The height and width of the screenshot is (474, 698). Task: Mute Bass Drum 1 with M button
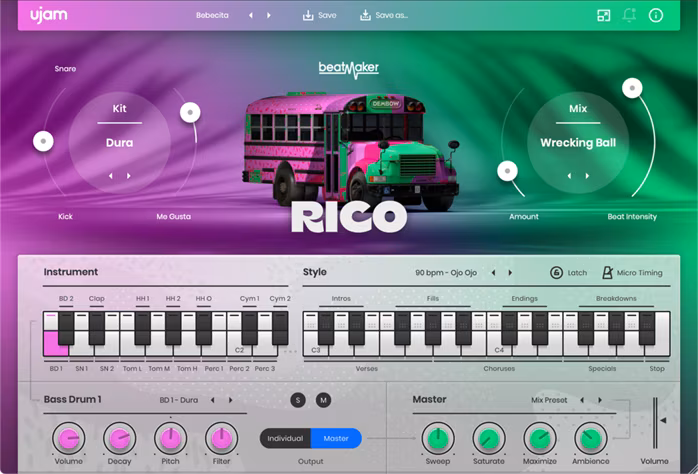[323, 400]
